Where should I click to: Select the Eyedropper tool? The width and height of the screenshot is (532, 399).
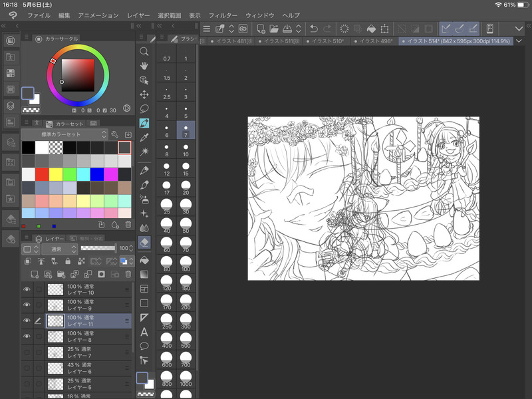144,138
